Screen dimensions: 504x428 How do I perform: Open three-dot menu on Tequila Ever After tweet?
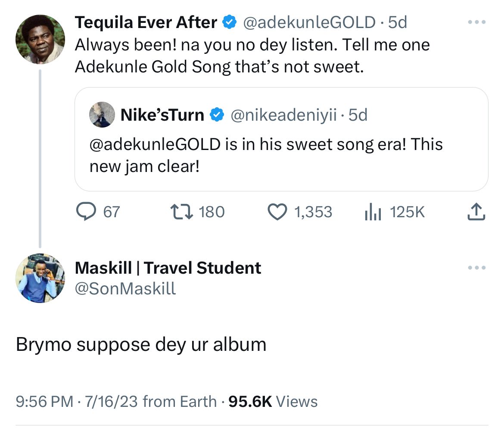[x=477, y=22]
